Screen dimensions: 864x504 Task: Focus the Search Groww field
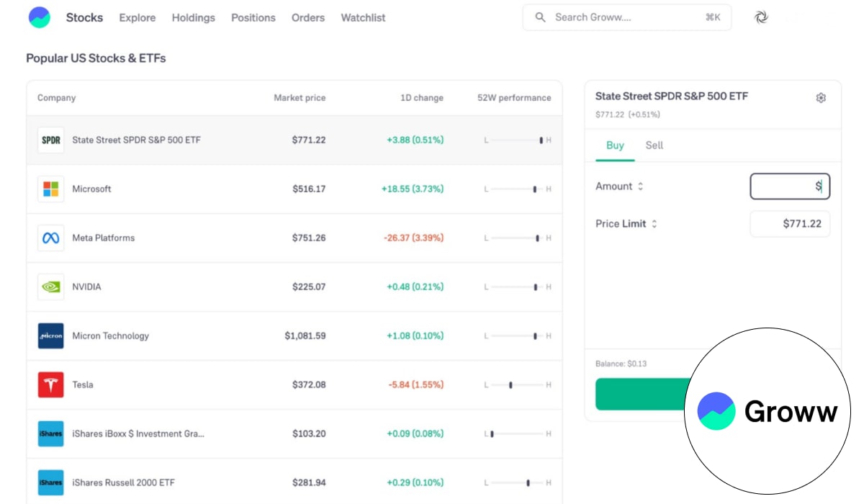pos(627,17)
